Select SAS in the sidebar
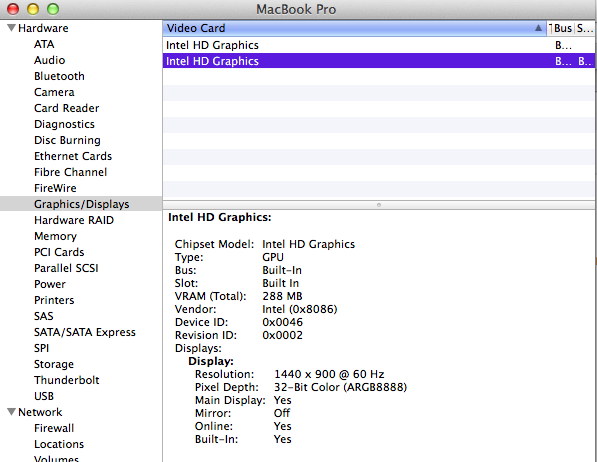The image size is (597, 462). tap(44, 316)
